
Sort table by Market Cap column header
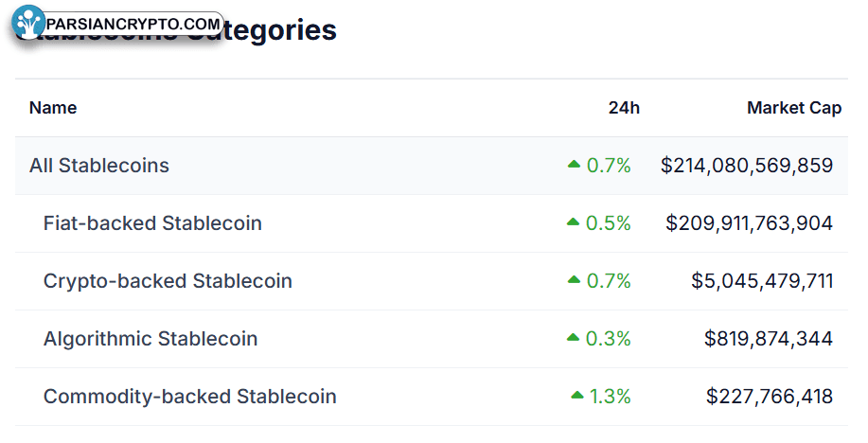coord(794,107)
